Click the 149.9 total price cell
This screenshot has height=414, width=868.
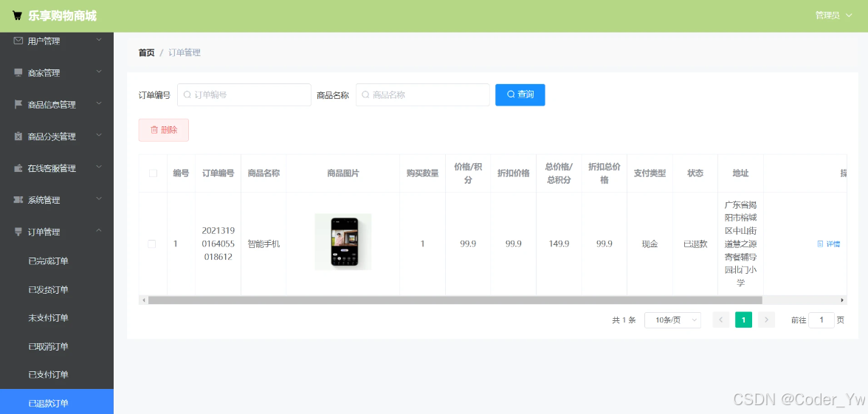point(559,244)
